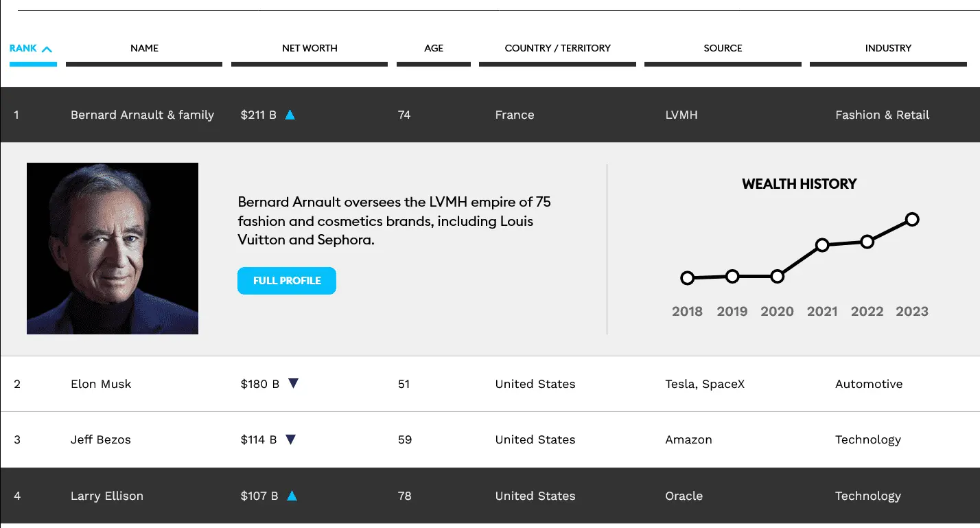Click Jeff Bezos's net worth down arrow
Viewport: 980px width, 528px height.
[x=290, y=439]
